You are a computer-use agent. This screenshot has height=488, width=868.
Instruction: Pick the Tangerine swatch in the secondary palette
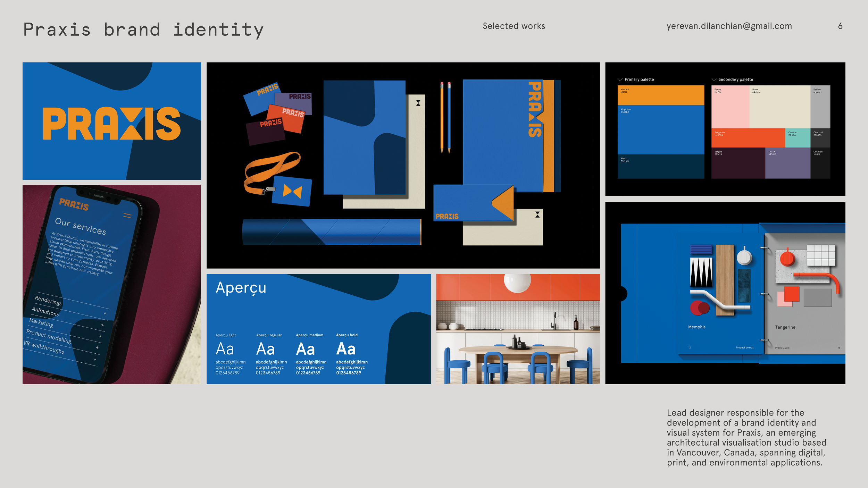point(748,138)
